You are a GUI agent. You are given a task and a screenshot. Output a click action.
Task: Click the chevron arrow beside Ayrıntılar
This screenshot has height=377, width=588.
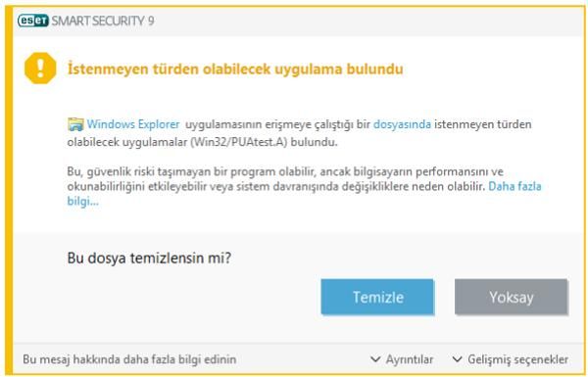[375, 359]
